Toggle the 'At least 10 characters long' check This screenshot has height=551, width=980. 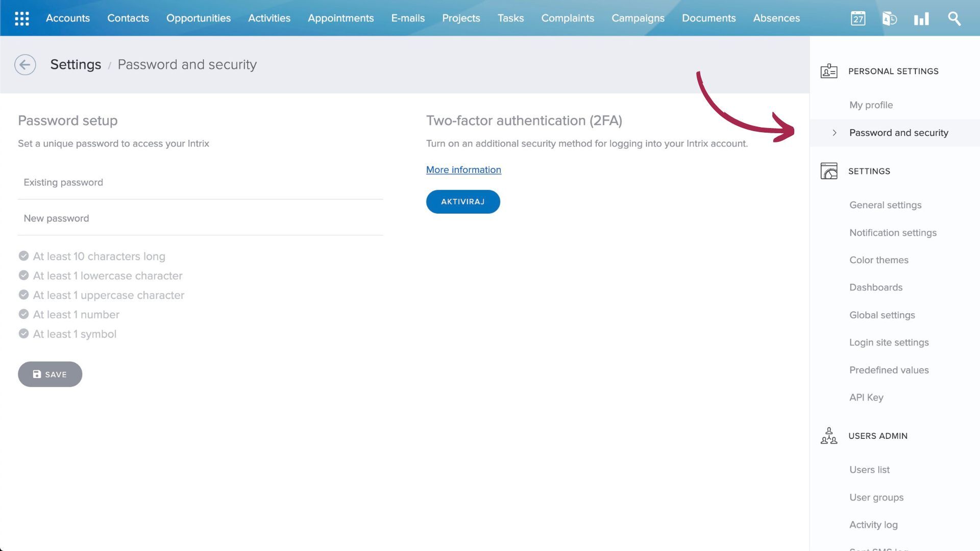[23, 256]
